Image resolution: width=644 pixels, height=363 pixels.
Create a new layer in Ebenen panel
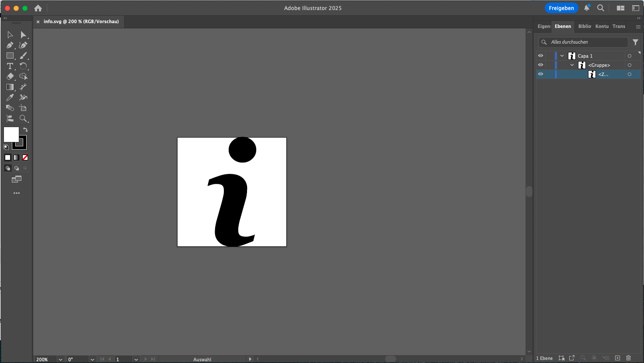[617, 358]
